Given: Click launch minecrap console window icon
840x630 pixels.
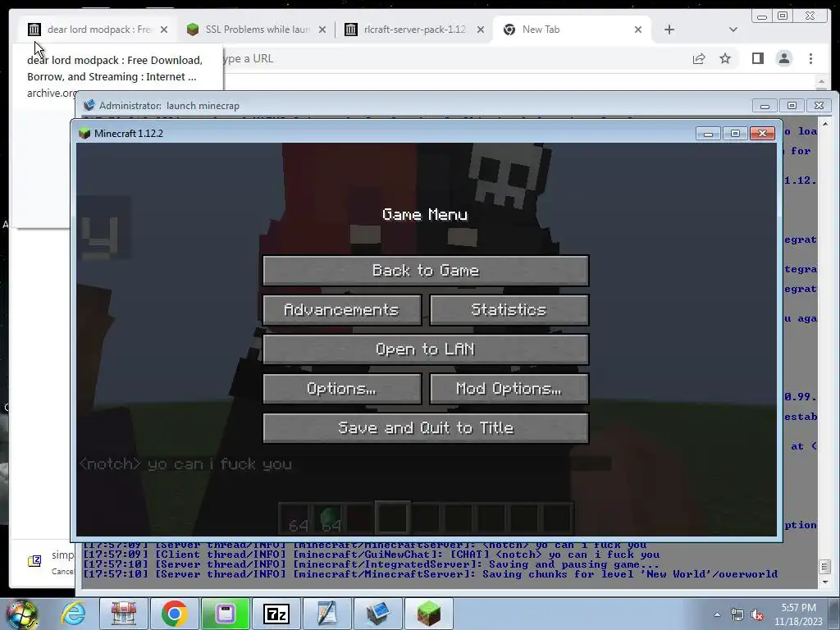Looking at the screenshot, I should pos(89,105).
